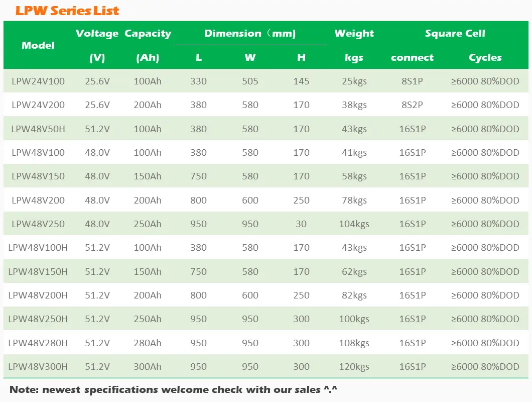This screenshot has width=532, height=402.
Task: Select model cell 'LPW24V200'
Action: [x=38, y=105]
